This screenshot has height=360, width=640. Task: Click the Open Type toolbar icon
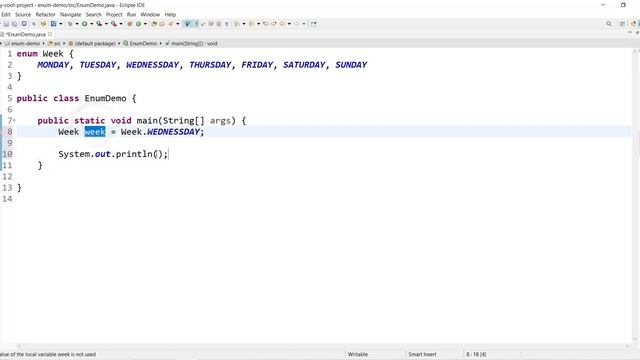click(x=154, y=24)
